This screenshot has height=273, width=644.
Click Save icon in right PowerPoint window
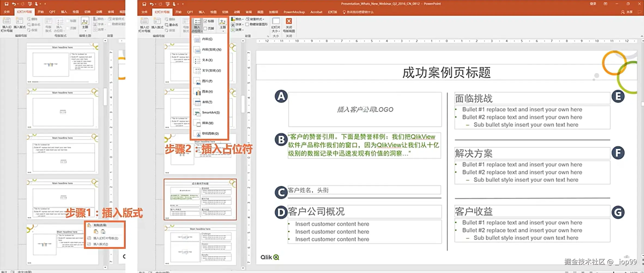(144, 4)
